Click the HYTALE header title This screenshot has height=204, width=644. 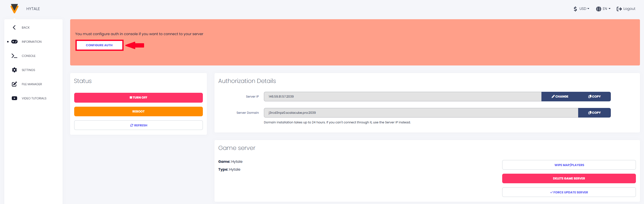[x=33, y=9]
